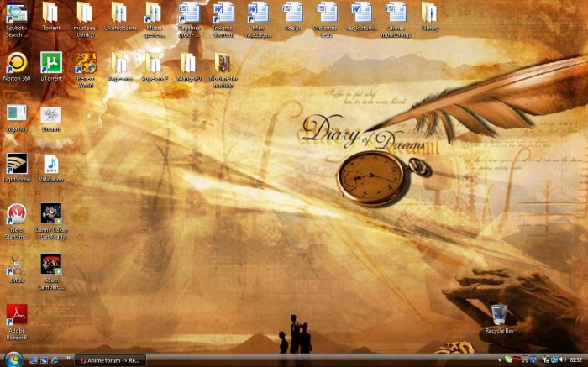Click Switch between windows Quick Launch icon
Viewport: 588px width, 367px height.
[x=44, y=360]
